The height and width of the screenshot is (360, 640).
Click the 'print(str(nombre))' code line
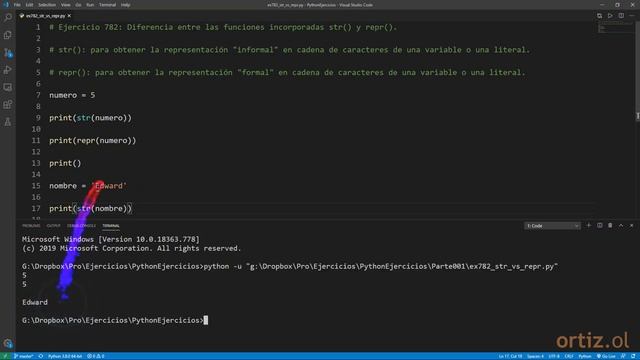pyautogui.click(x=91, y=208)
